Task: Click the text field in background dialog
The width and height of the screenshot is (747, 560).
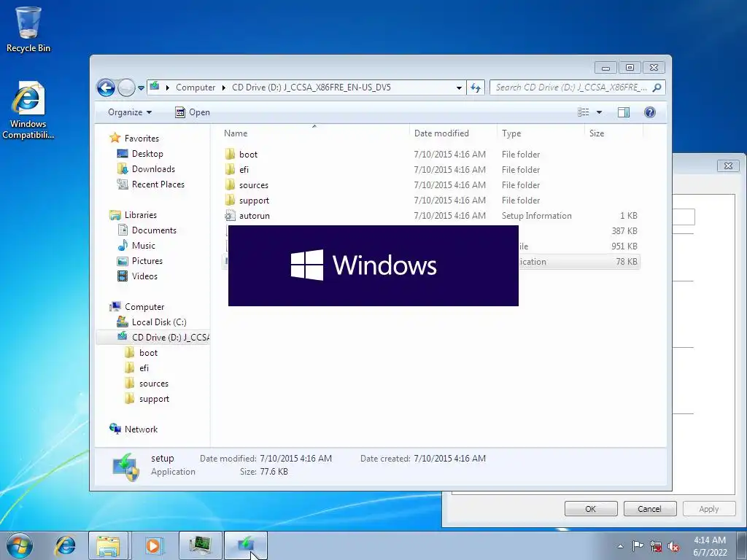Action: click(683, 217)
